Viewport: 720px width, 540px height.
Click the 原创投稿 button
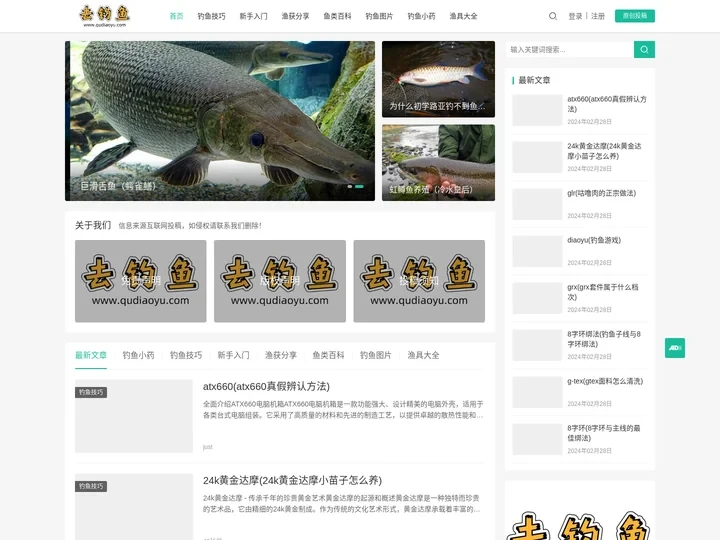(x=635, y=16)
